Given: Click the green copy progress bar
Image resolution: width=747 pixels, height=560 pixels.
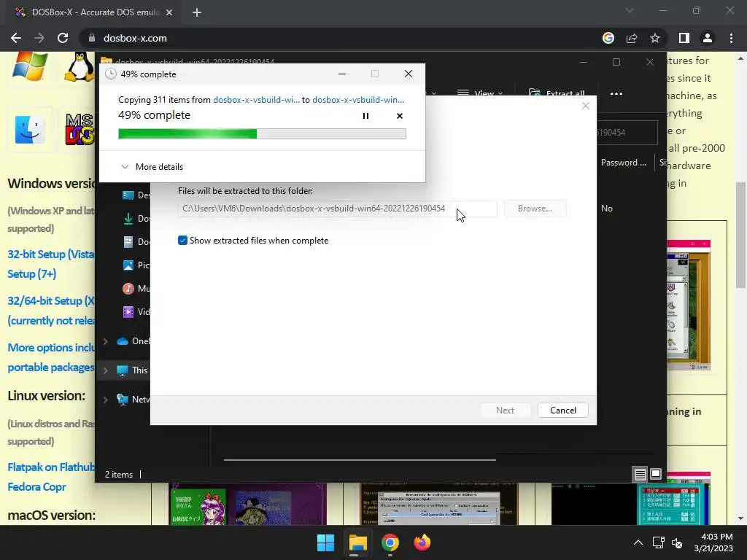Looking at the screenshot, I should [262, 134].
